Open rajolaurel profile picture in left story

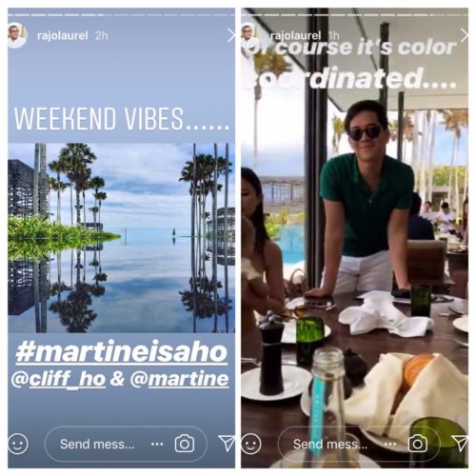pyautogui.click(x=17, y=35)
